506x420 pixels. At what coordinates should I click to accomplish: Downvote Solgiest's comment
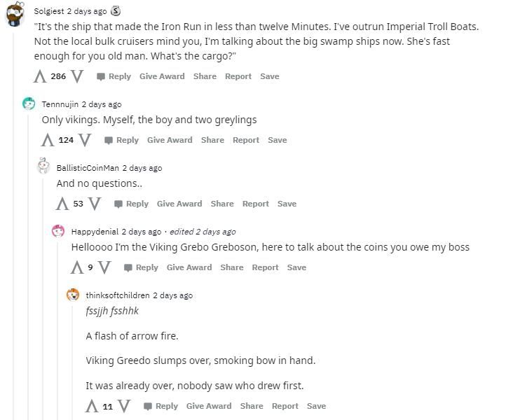[77, 76]
